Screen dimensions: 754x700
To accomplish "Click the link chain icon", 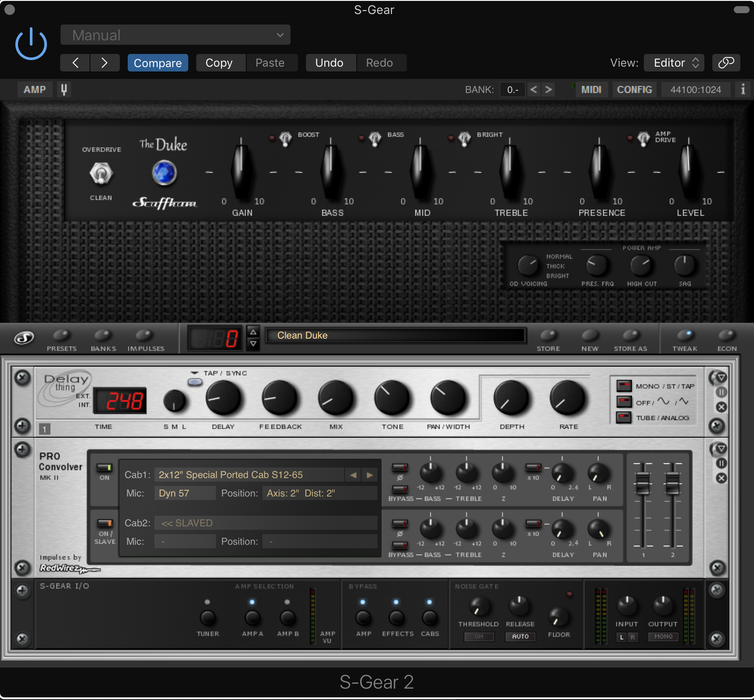I will coord(726,63).
